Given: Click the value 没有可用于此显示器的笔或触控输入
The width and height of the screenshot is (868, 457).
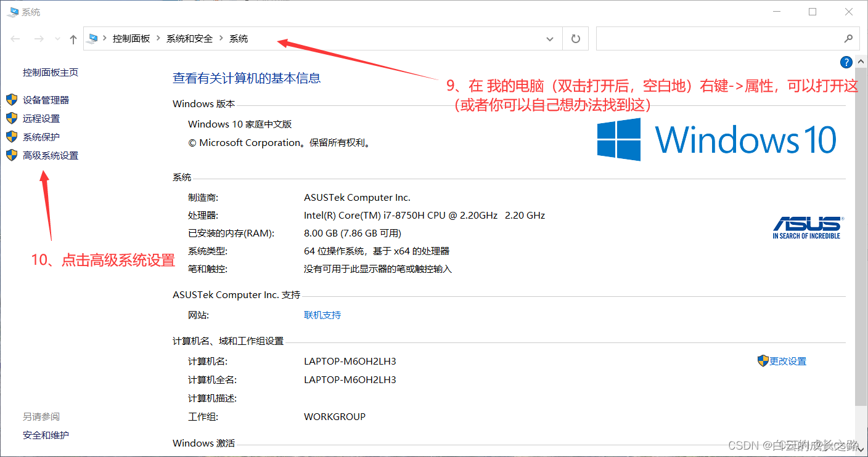Looking at the screenshot, I should point(378,269).
